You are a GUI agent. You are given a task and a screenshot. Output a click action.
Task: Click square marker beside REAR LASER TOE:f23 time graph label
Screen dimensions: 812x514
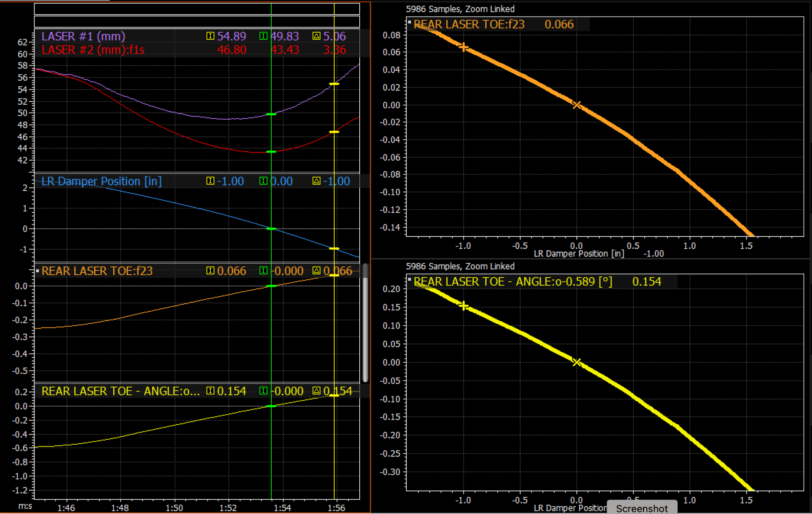click(37, 271)
